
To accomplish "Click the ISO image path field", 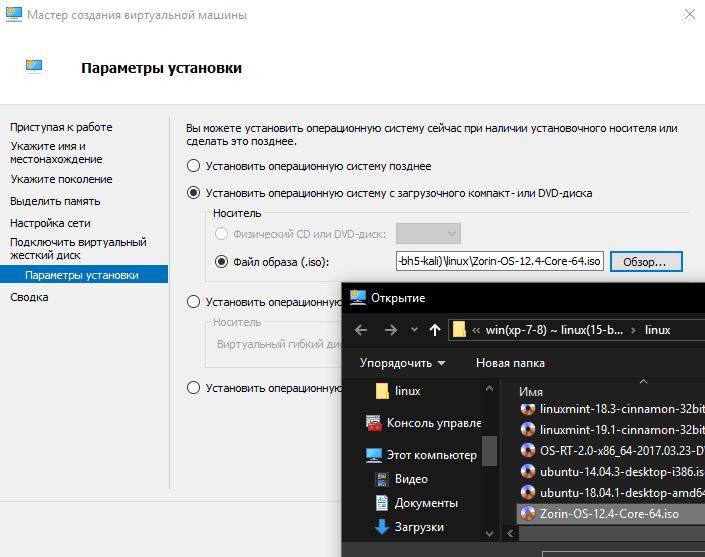I will [500, 261].
